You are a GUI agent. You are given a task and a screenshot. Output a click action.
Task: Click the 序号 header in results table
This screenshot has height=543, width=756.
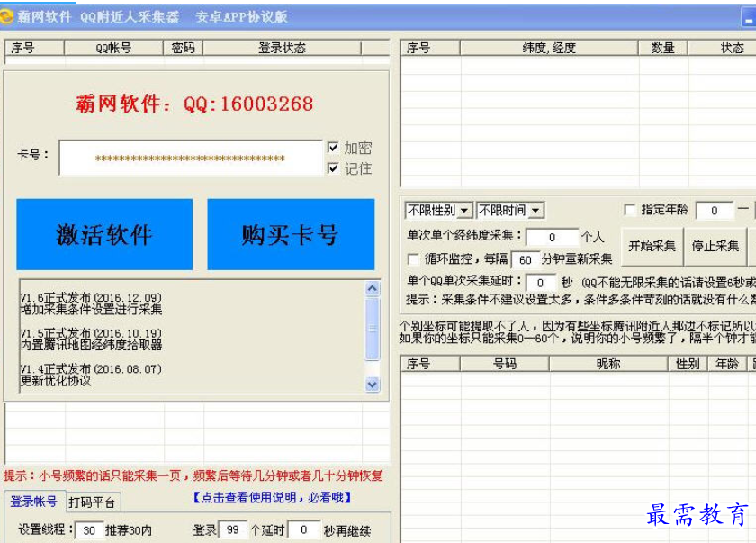(x=430, y=364)
